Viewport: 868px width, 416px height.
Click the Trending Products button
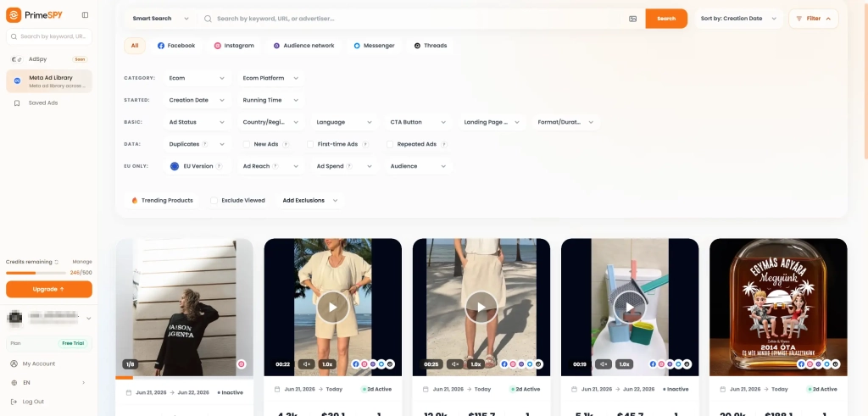pos(162,201)
